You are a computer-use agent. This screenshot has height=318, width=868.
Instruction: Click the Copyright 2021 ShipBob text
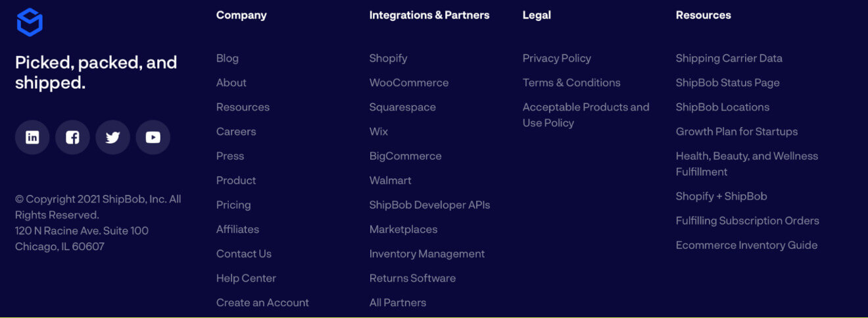pos(98,207)
